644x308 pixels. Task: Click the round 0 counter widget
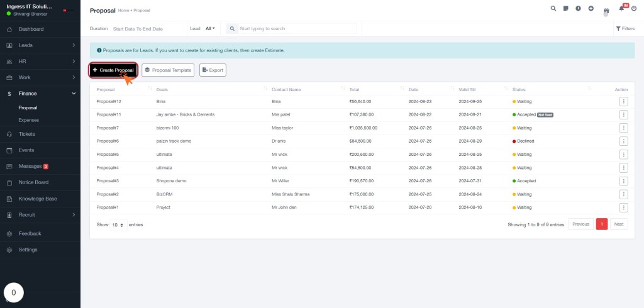click(x=14, y=293)
